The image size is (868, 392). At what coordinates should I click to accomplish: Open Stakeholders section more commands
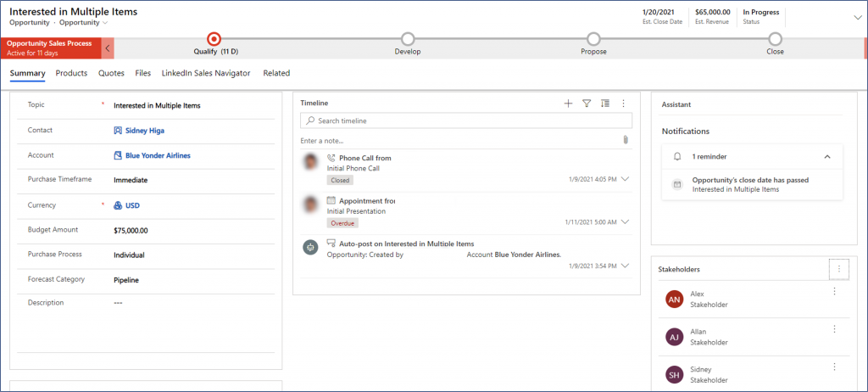[x=839, y=269]
